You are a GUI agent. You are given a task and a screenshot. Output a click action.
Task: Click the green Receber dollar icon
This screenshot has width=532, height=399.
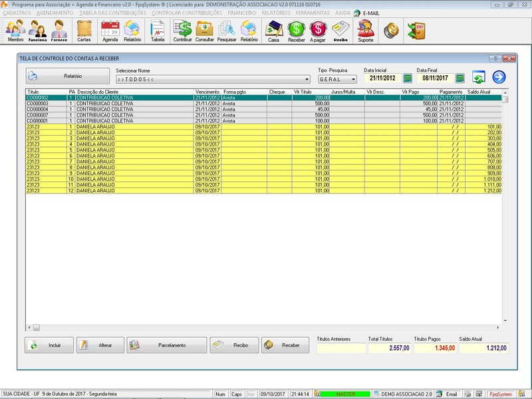[x=296, y=31]
